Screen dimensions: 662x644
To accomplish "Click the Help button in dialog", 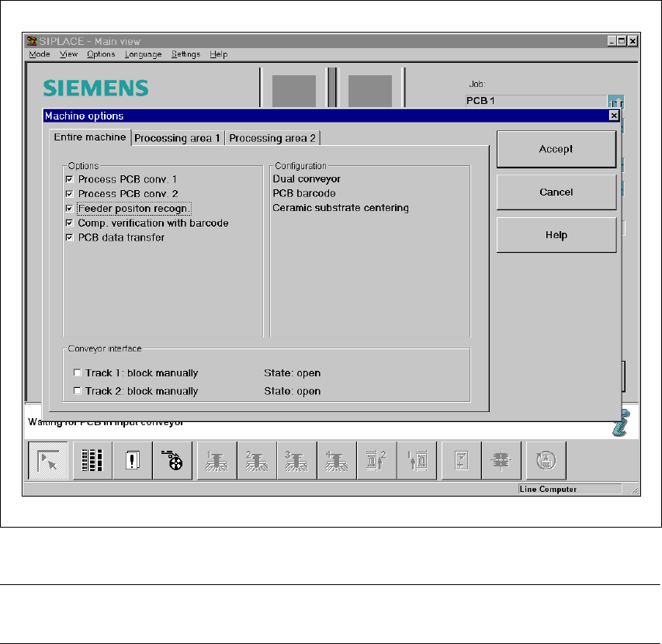I will click(x=556, y=235).
